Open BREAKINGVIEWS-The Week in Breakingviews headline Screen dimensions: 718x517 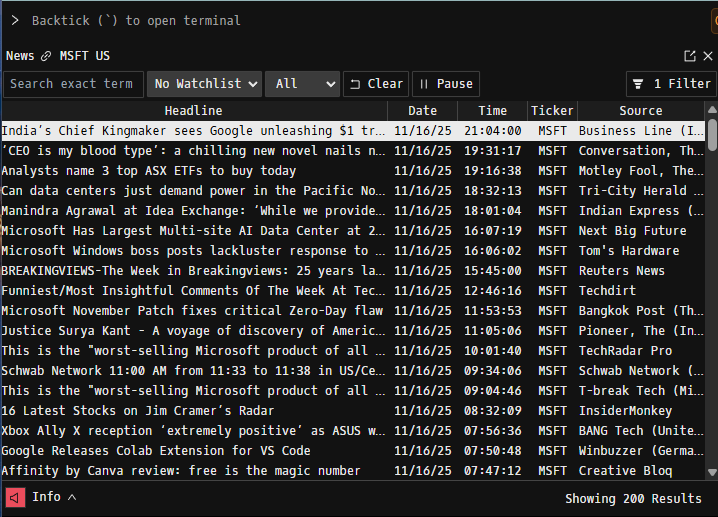click(193, 271)
